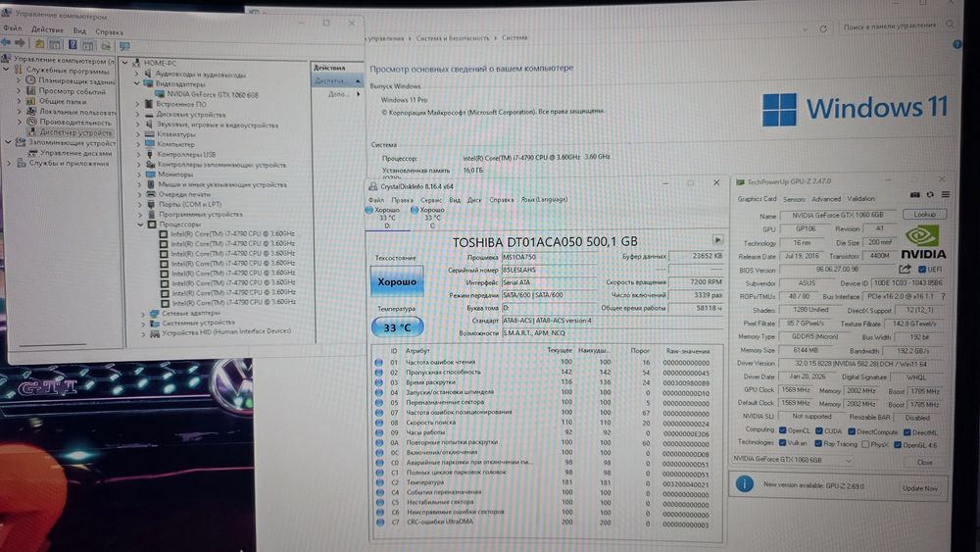This screenshot has width=980, height=552.
Task: Open Доп... submenu in Actions pane
Action: pyautogui.click(x=343, y=94)
